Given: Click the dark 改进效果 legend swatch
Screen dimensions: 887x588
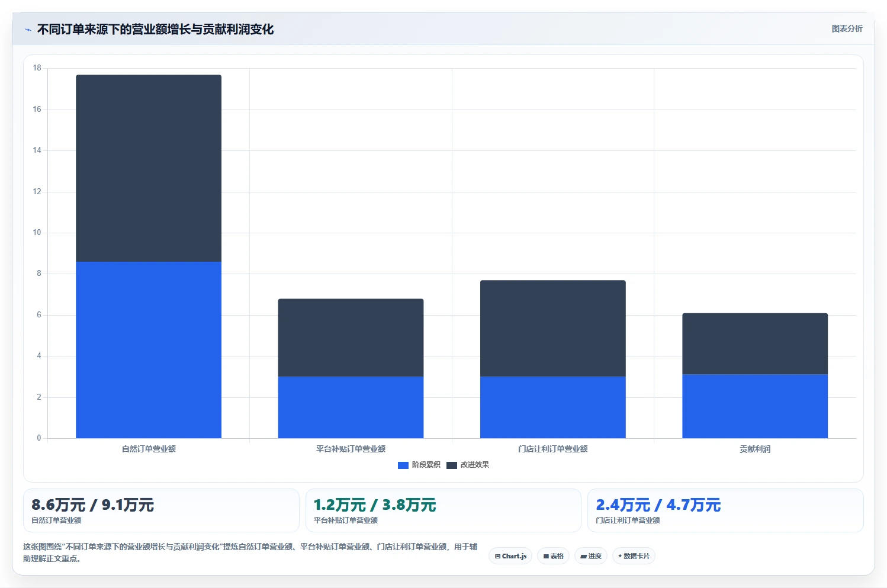Looking at the screenshot, I should coord(452,465).
